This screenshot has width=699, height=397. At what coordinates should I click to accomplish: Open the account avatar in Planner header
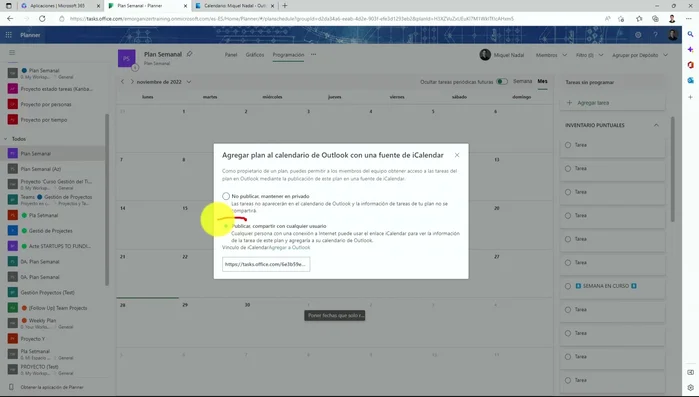pyautogui.click(x=673, y=35)
